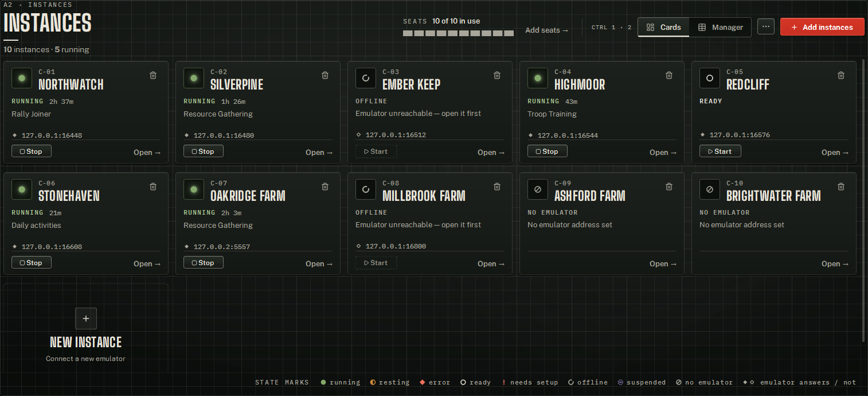Open the Redcliff instance
Image resolution: width=868 pixels, height=396 pixels.
tap(835, 152)
